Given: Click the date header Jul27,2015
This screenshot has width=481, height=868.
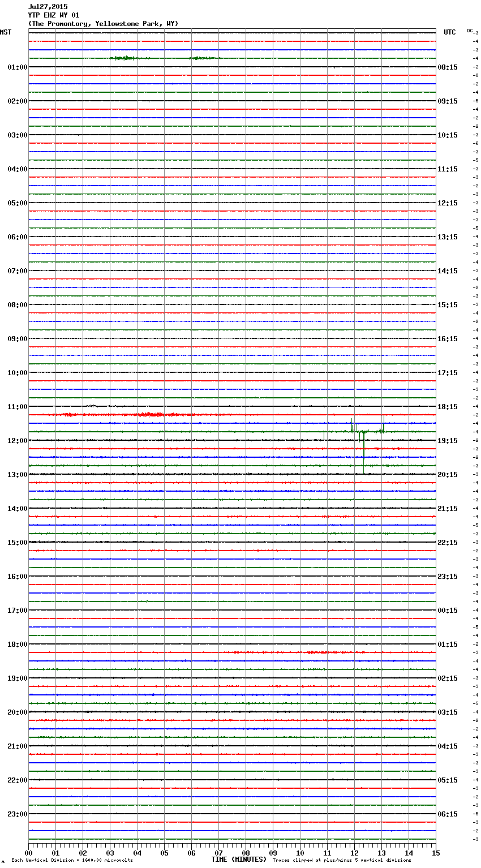Looking at the screenshot, I should (48, 7).
